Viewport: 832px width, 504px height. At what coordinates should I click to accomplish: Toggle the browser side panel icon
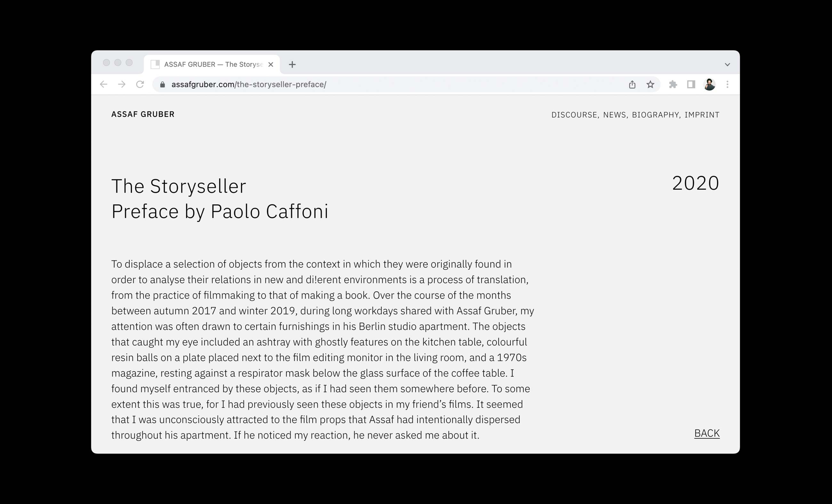[x=691, y=84]
